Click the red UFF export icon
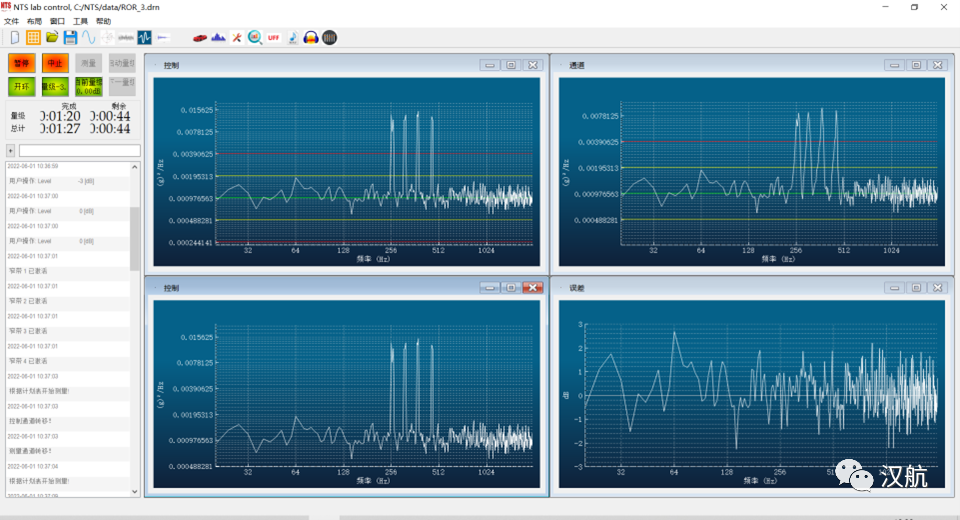 pyautogui.click(x=274, y=37)
